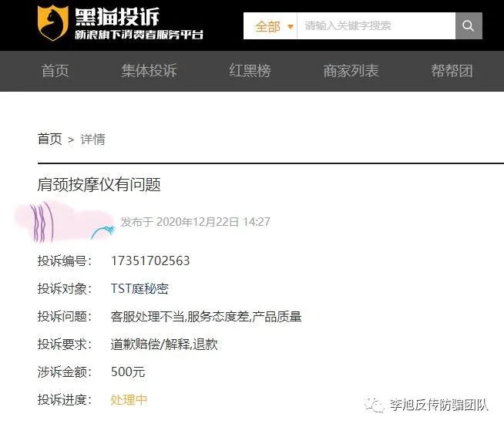Click the orange dropdown arrow beside 全部

click(x=291, y=26)
